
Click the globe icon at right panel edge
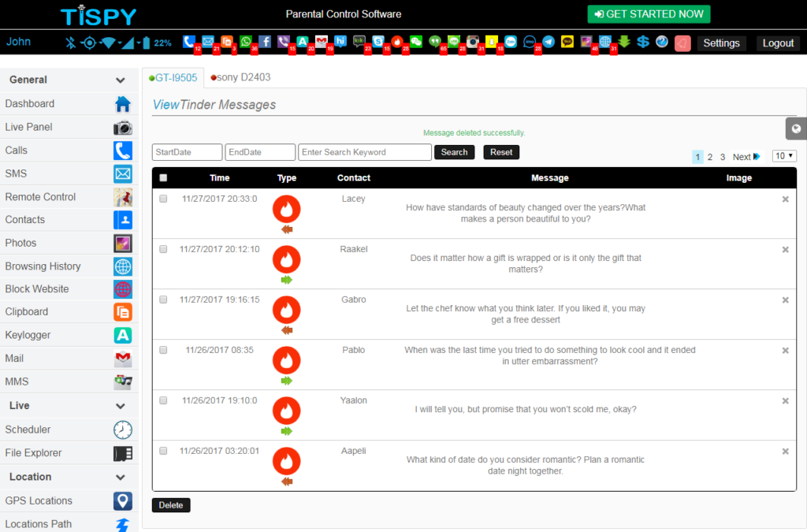click(796, 128)
